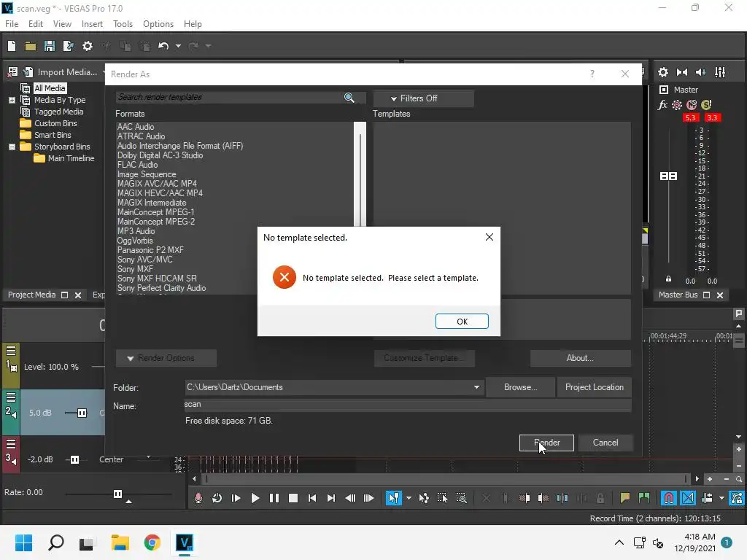747x560 pixels.
Task: Click the Go to Start button
Action: [x=312, y=499]
